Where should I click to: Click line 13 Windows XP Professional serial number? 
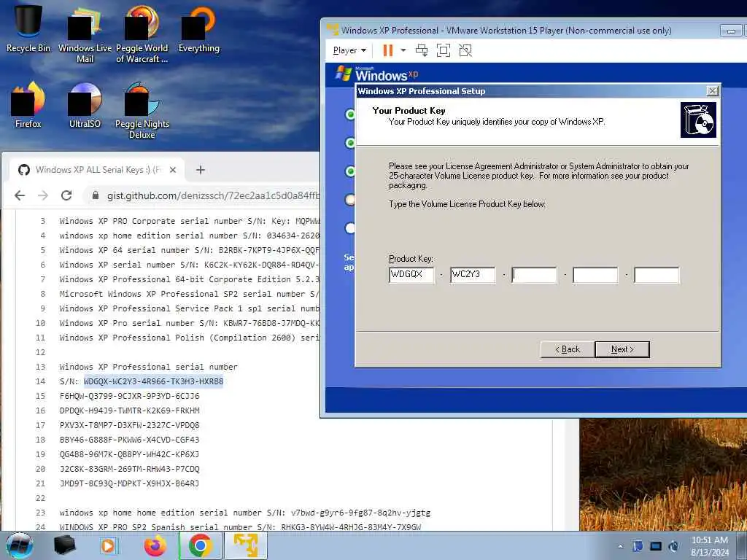coord(149,367)
